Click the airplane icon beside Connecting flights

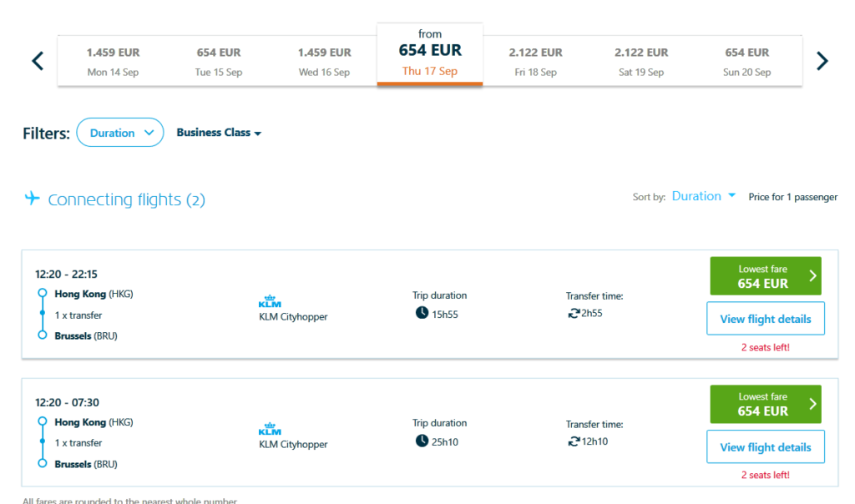[33, 199]
